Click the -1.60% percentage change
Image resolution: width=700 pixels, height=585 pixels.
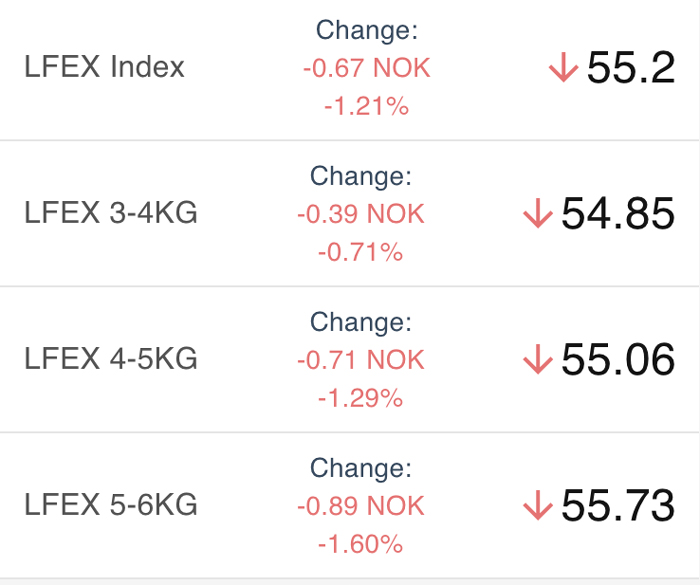click(361, 544)
